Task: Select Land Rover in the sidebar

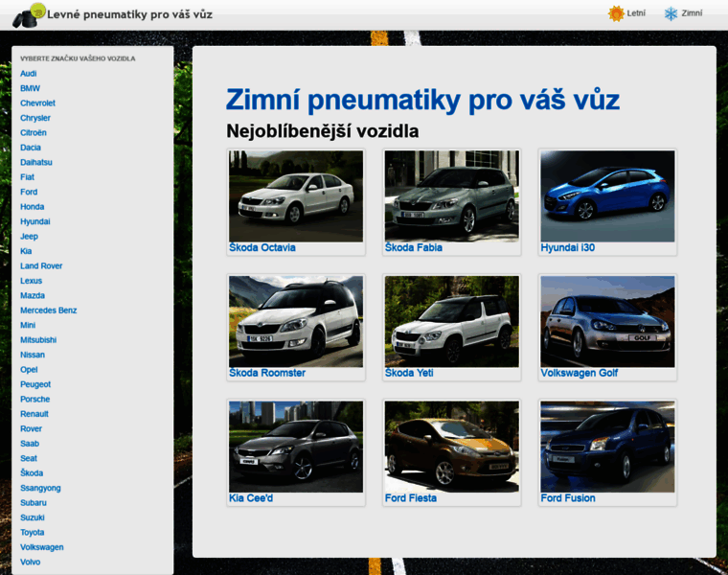Action: 41,266
